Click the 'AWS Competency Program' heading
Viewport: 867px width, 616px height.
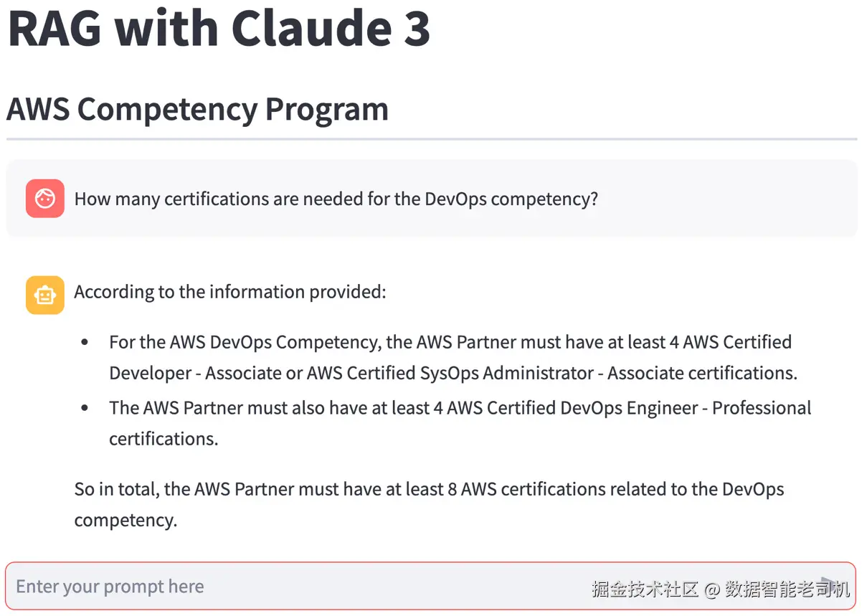(x=197, y=109)
